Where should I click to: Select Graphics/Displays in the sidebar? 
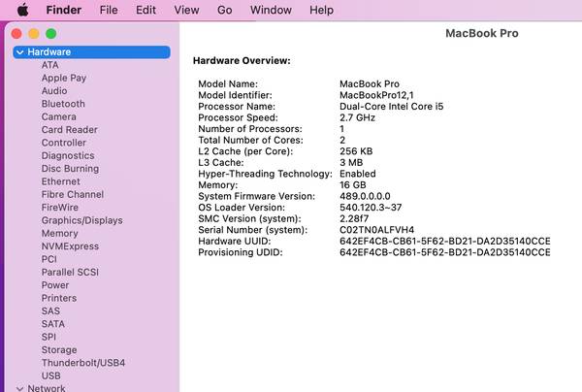[81, 220]
